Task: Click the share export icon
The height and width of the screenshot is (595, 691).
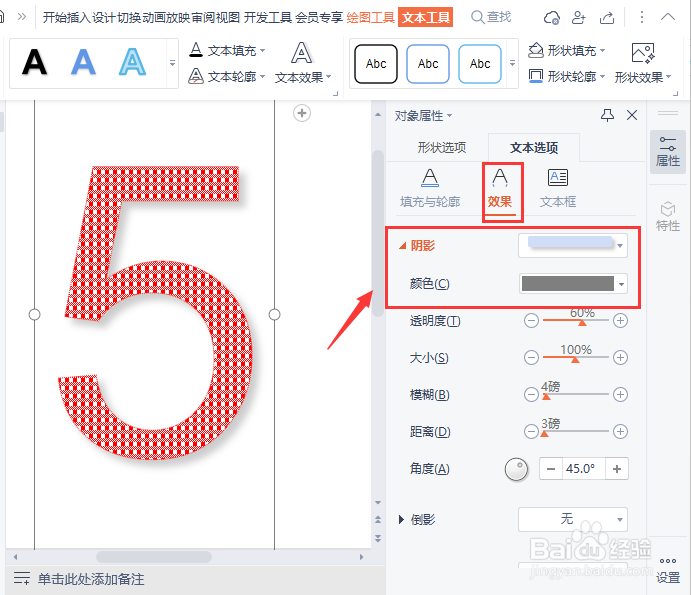Action: tap(607, 18)
